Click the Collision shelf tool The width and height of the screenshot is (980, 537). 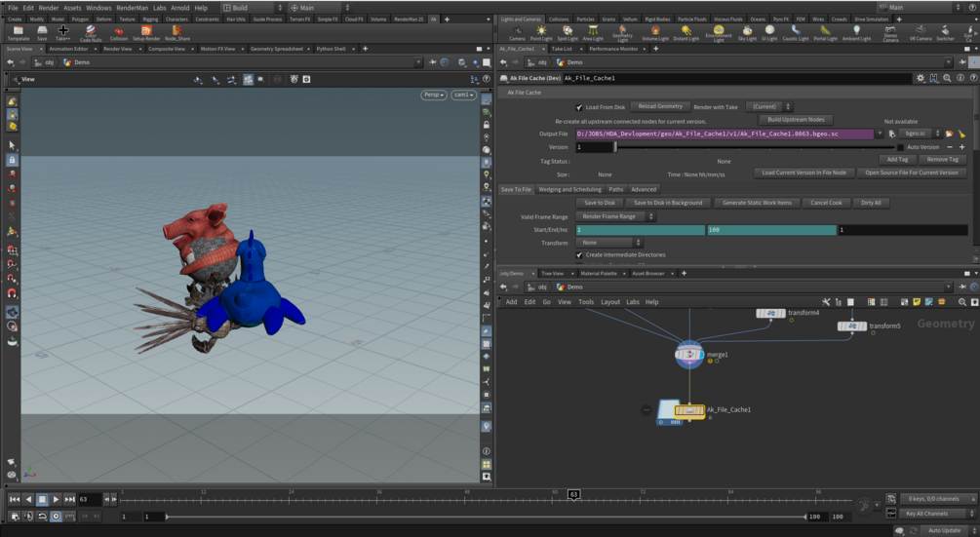119,32
